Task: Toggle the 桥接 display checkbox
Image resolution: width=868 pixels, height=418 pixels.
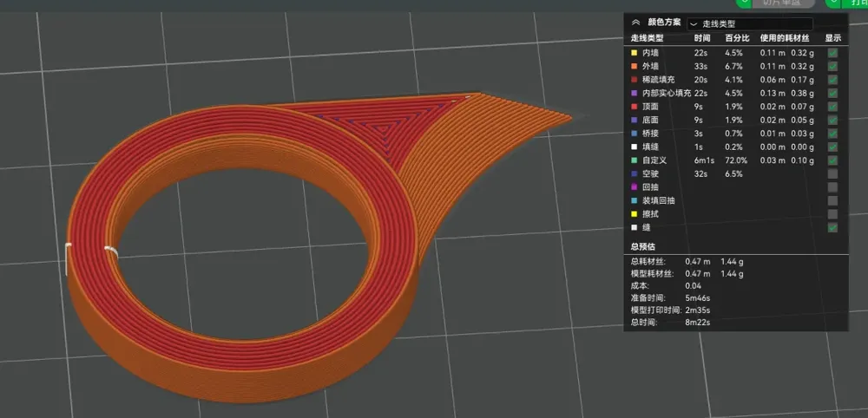Action: point(832,134)
